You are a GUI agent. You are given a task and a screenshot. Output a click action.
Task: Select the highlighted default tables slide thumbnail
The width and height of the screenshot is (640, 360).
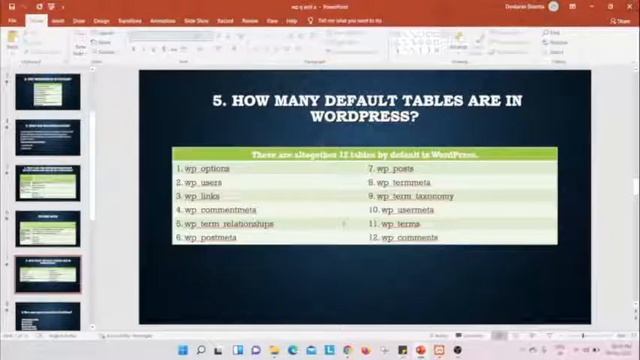point(48,275)
